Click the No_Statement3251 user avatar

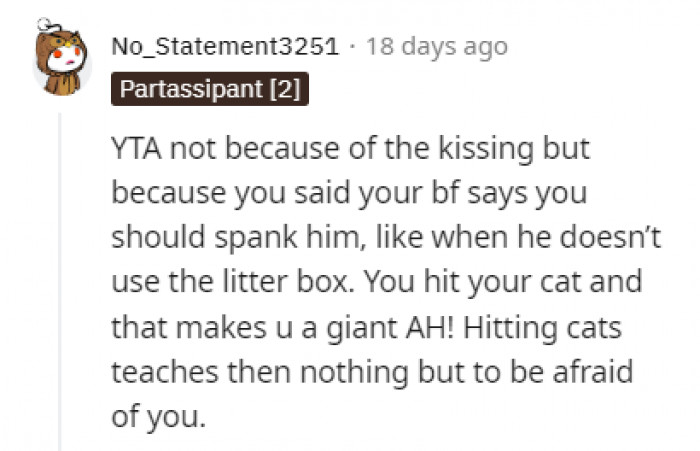coord(64,62)
